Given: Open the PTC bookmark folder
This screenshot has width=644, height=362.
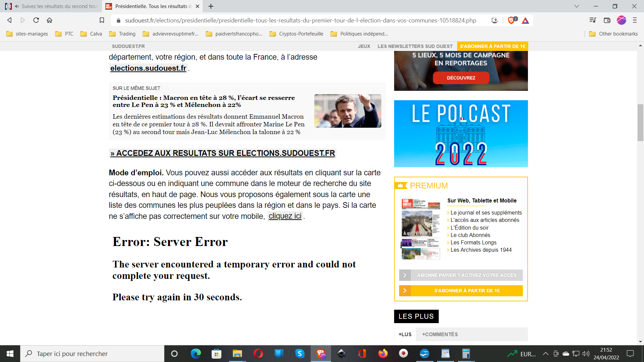Looking at the screenshot, I should tap(64, 34).
